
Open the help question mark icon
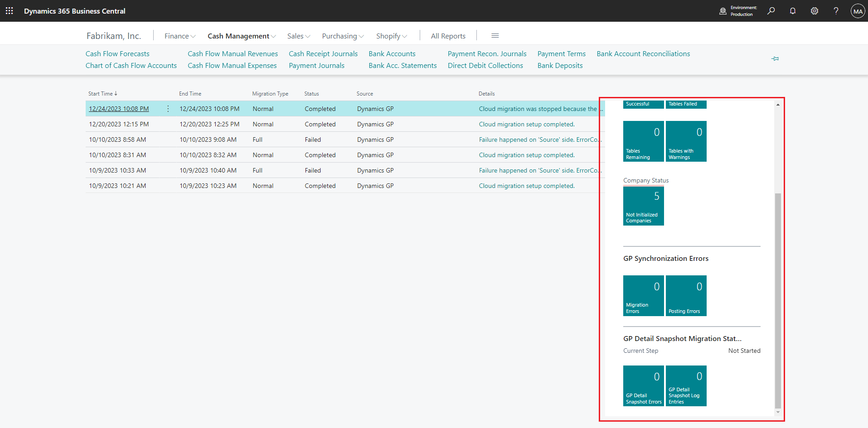836,10
